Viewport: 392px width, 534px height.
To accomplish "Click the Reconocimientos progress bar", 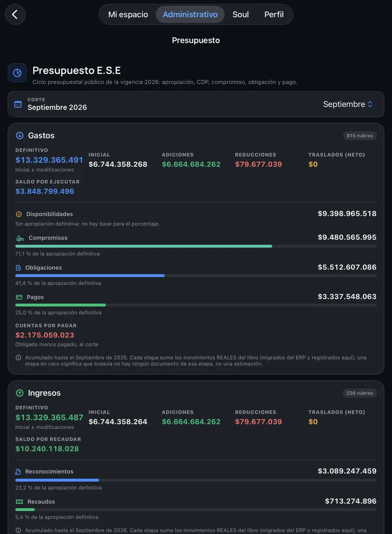I will click(196, 480).
